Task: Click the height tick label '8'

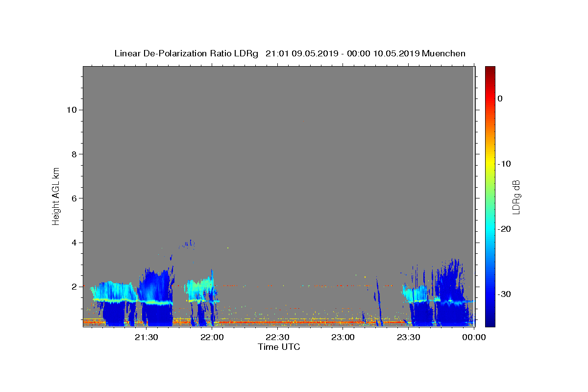Action: [73, 154]
